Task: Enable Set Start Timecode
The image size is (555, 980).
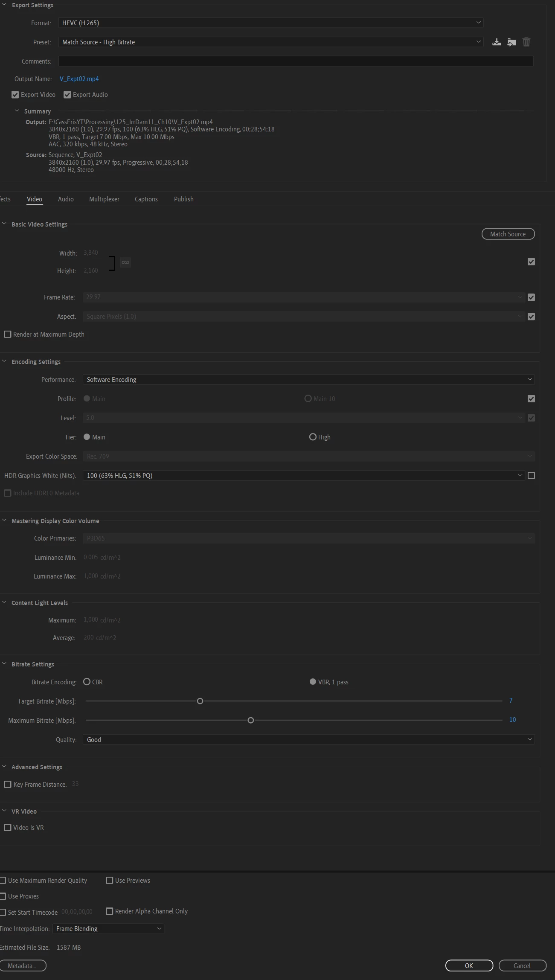Action: (x=3, y=913)
